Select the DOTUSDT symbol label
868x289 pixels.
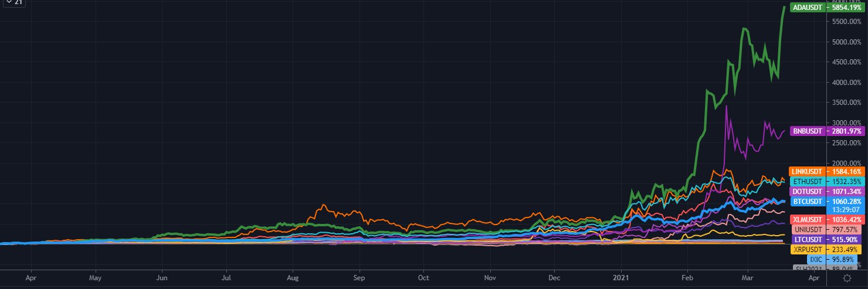click(x=808, y=192)
